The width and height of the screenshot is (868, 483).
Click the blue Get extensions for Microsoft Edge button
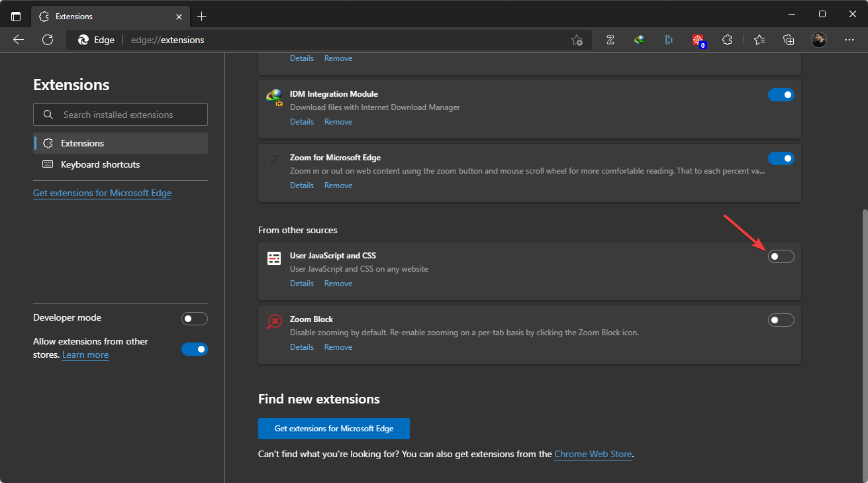tap(334, 429)
